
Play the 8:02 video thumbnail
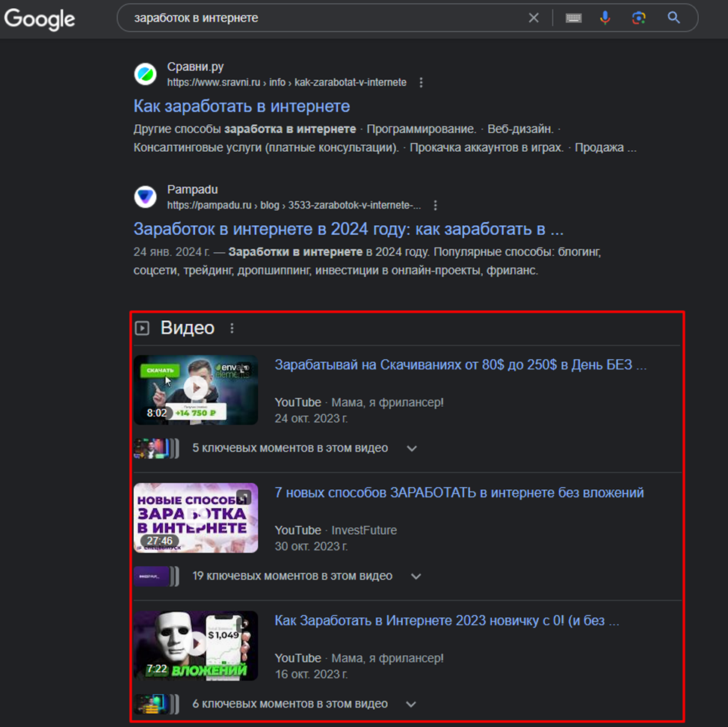point(196,390)
